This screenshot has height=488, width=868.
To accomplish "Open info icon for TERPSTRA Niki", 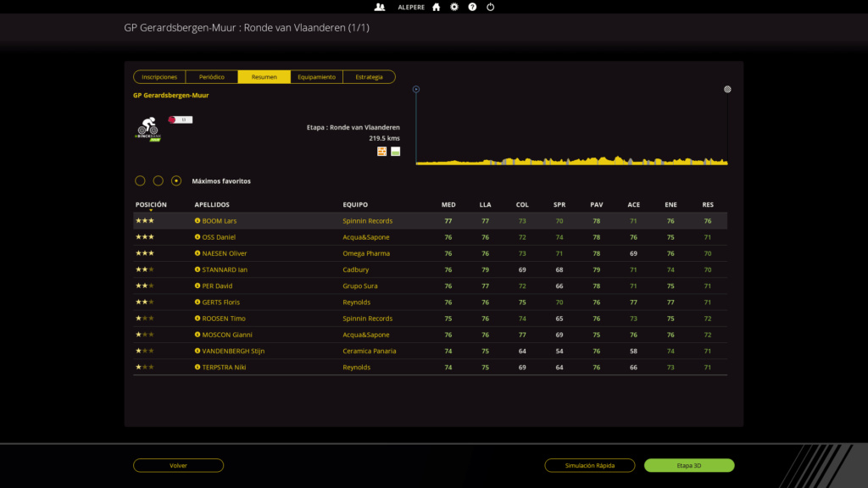I will (197, 367).
